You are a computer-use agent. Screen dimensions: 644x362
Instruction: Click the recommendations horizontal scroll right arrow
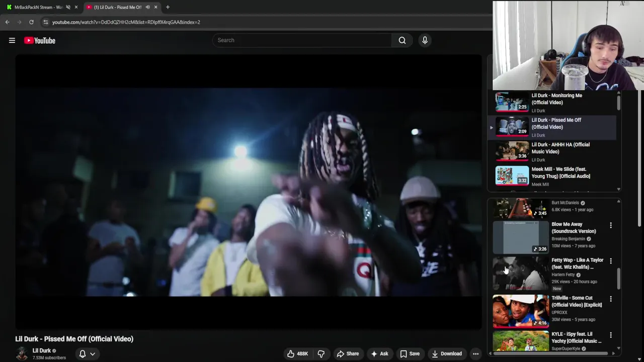[613, 353]
